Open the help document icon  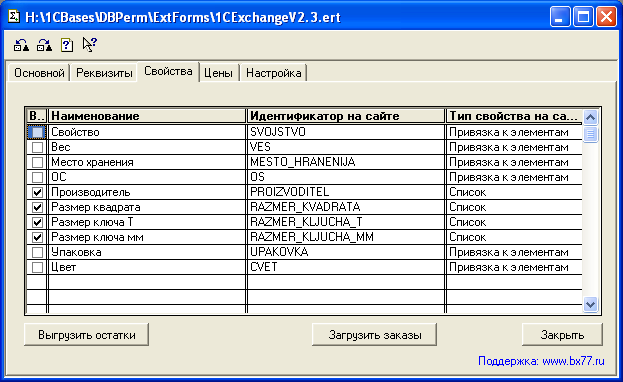67,45
